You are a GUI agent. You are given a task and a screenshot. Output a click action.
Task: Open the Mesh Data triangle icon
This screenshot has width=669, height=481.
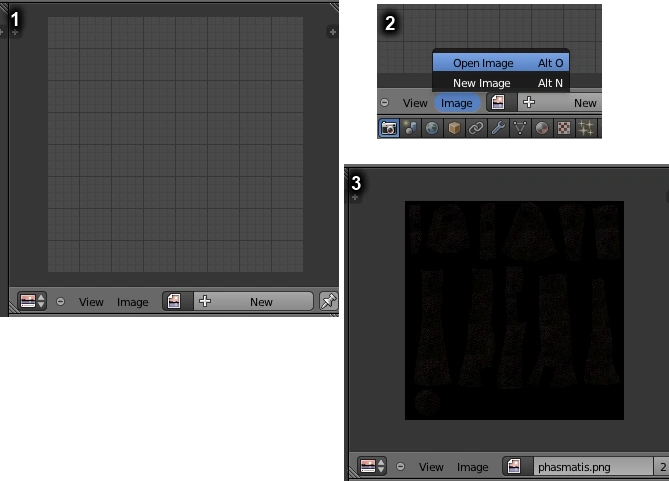coord(520,128)
